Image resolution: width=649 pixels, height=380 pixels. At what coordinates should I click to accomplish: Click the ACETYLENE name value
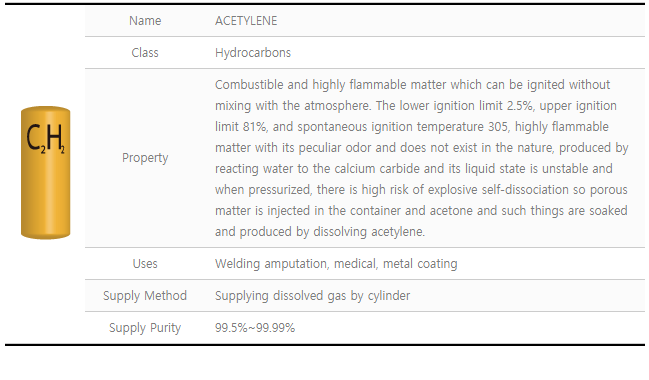pyautogui.click(x=246, y=21)
